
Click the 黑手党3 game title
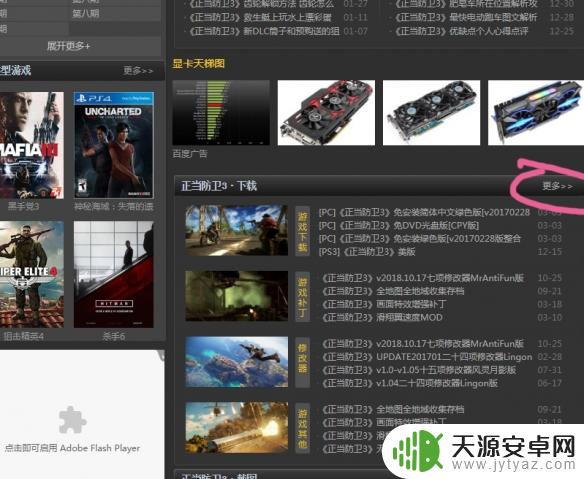(x=23, y=206)
